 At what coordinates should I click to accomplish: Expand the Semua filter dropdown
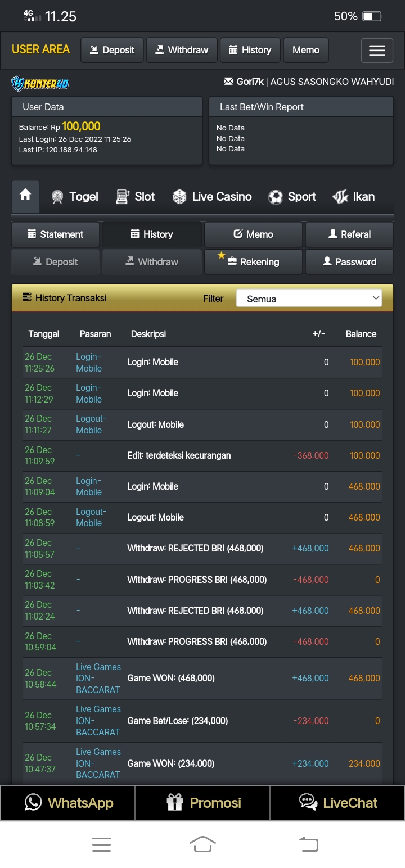click(x=309, y=299)
